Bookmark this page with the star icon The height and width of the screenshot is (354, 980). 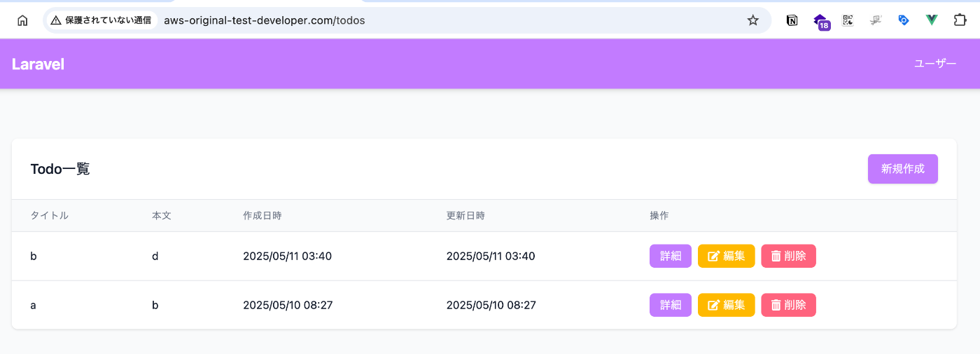pos(753,20)
